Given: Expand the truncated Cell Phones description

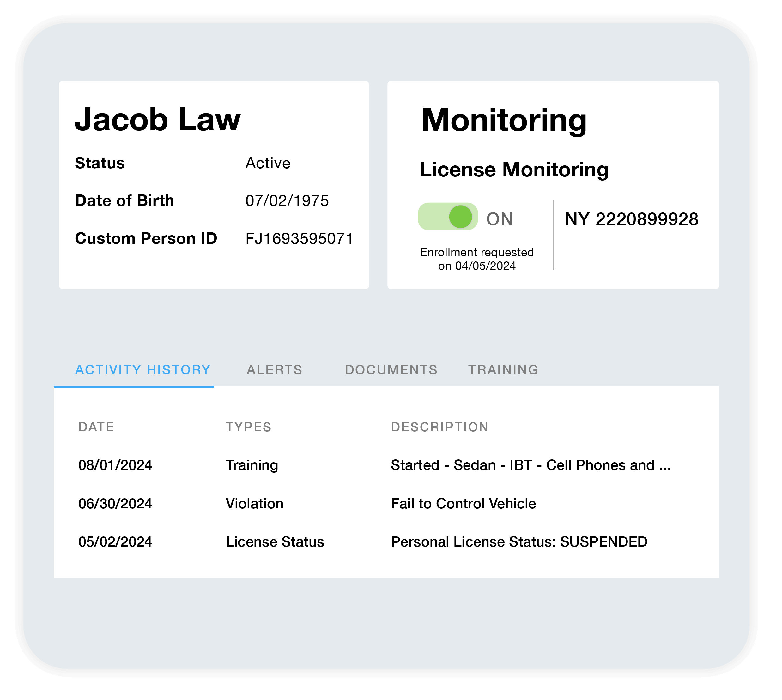Looking at the screenshot, I should click(x=531, y=465).
